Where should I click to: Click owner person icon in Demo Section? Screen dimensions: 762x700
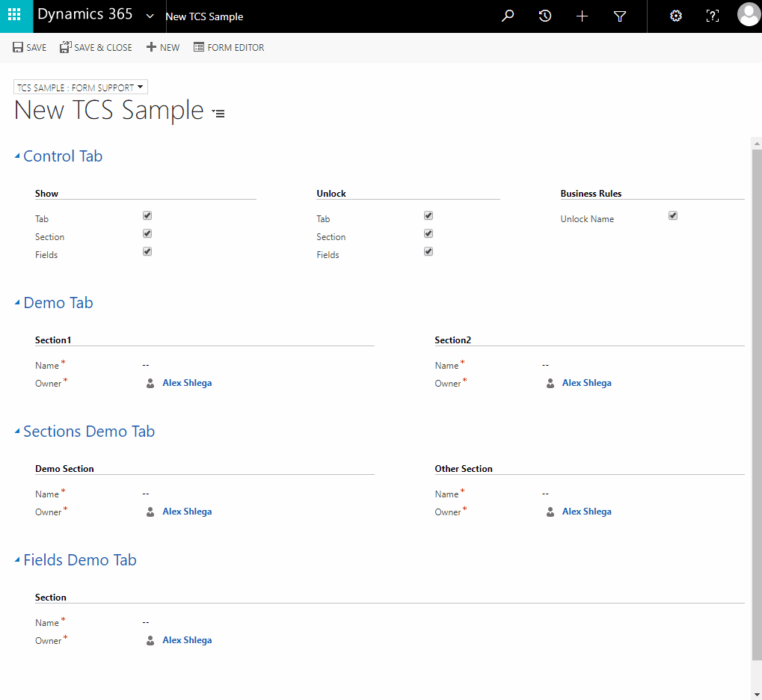(x=150, y=512)
